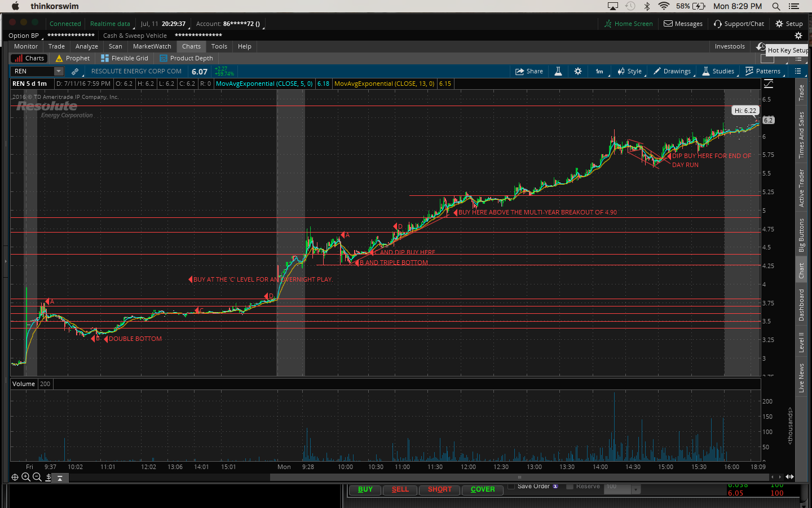
Task: Click the symbol link chain icon
Action: 75,72
